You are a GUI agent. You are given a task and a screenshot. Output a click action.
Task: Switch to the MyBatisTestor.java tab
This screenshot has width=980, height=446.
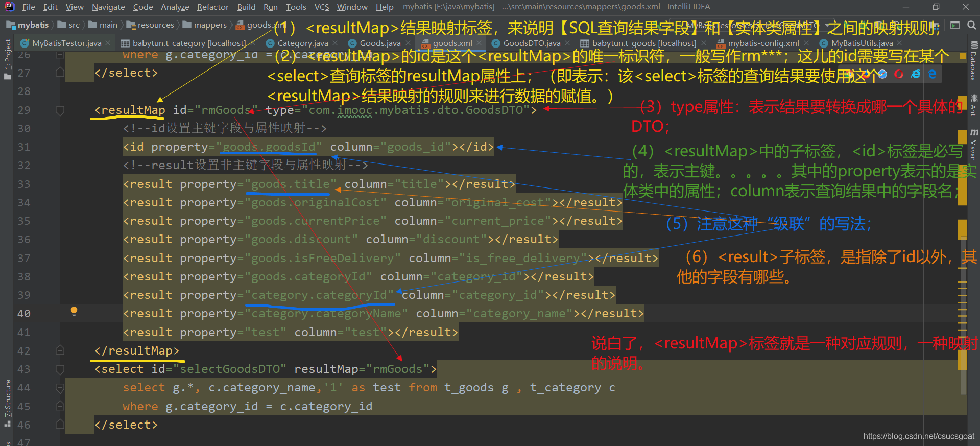[66, 43]
